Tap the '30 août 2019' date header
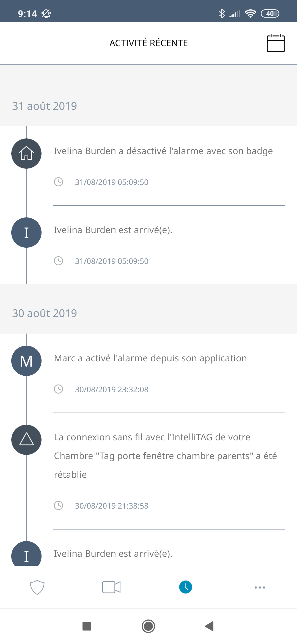The width and height of the screenshot is (297, 644). (45, 313)
